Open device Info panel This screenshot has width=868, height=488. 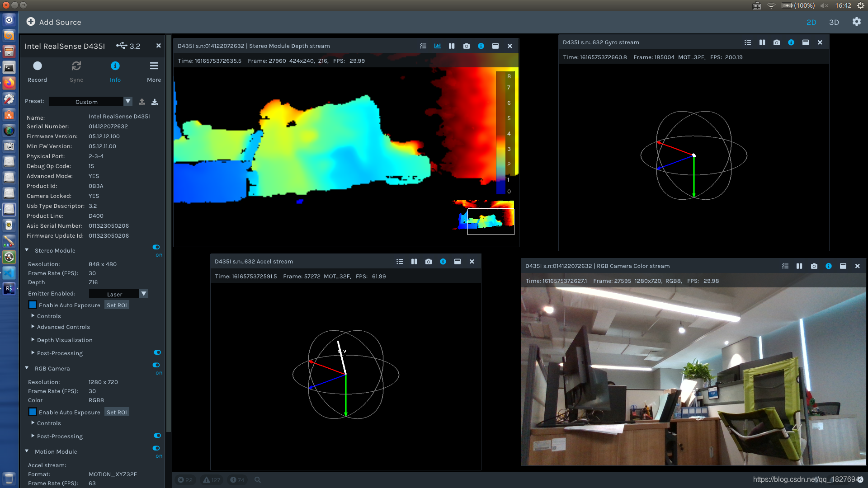tap(115, 66)
